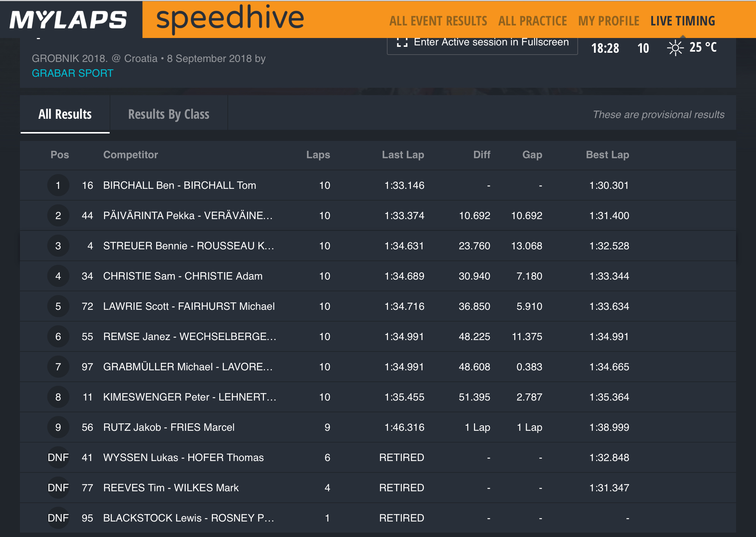The height and width of the screenshot is (537, 756).
Task: Click the Gap column header
Action: [x=532, y=155]
